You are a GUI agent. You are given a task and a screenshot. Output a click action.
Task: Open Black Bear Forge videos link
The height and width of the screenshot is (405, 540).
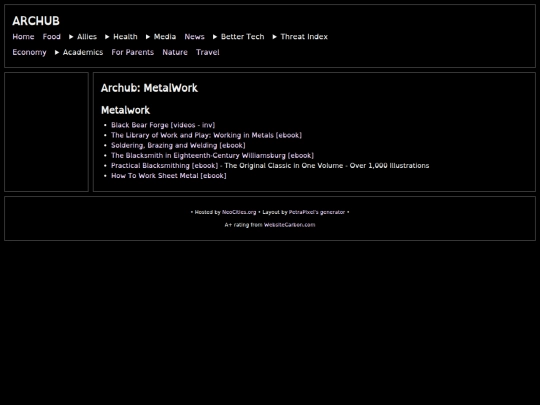coord(163,125)
